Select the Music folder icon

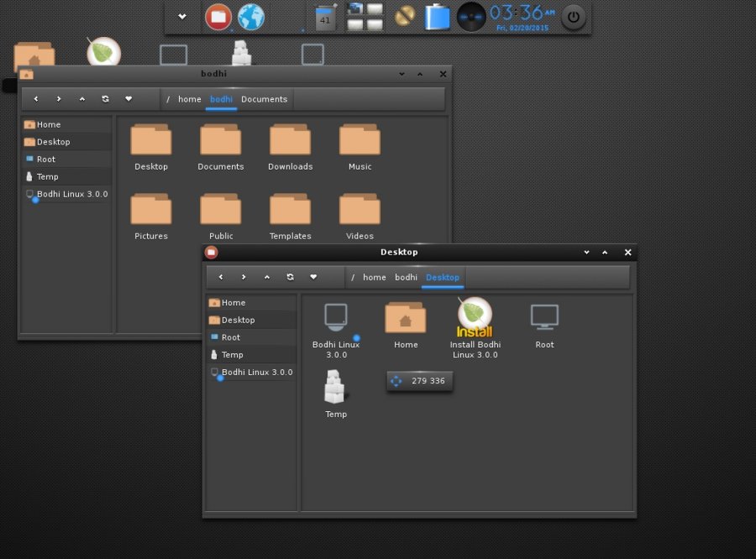360,147
